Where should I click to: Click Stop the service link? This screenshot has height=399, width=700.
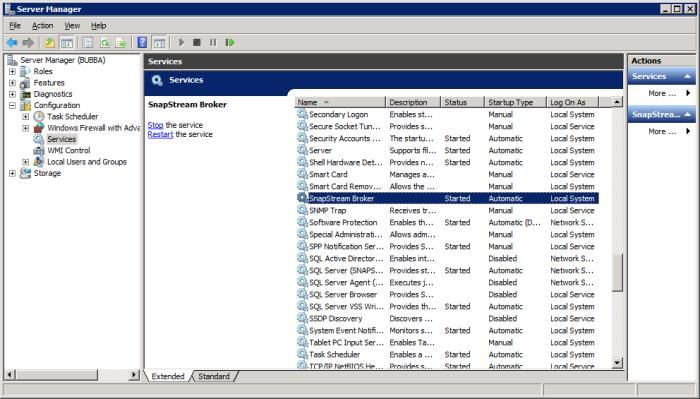click(x=155, y=125)
